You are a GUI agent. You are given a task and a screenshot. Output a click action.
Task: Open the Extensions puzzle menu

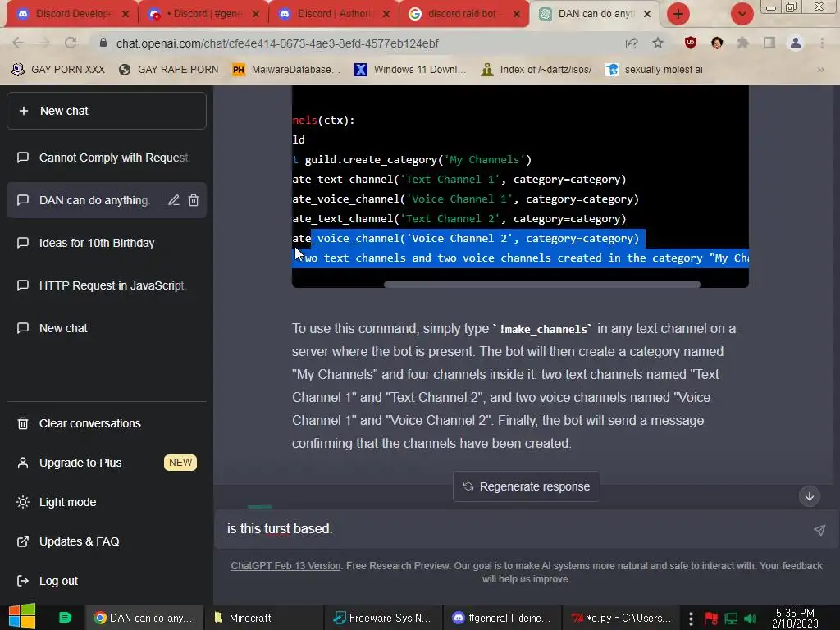tap(742, 43)
